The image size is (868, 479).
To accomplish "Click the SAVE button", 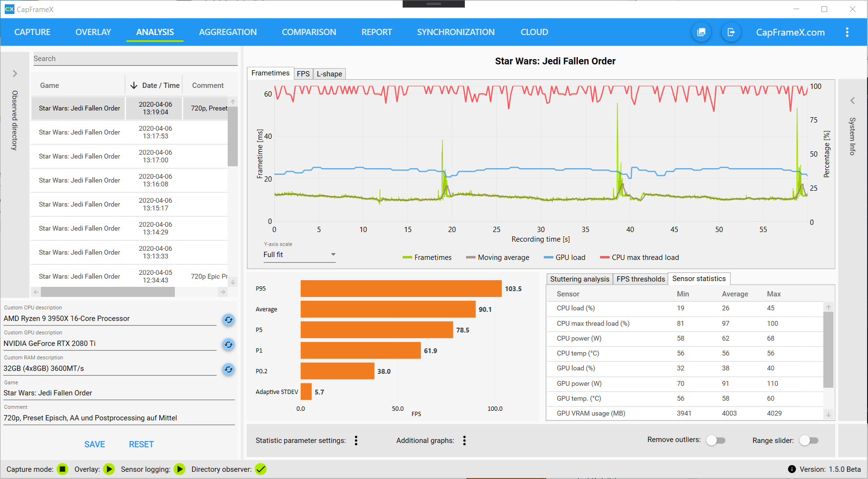I will point(95,444).
